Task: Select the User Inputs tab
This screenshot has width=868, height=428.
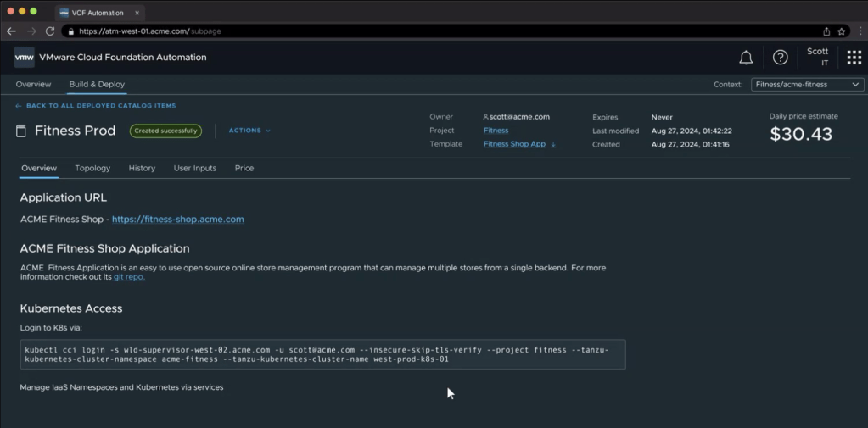Action: pos(195,169)
